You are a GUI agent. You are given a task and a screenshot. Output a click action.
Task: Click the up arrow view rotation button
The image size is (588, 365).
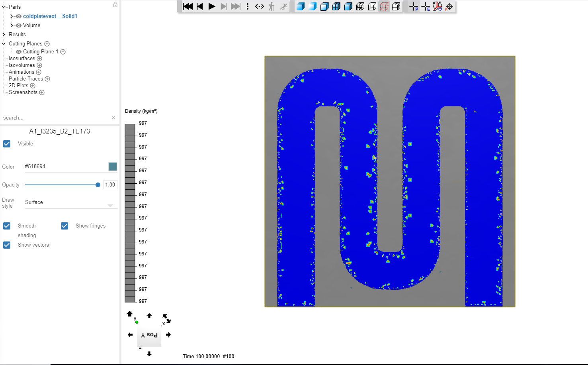(149, 316)
